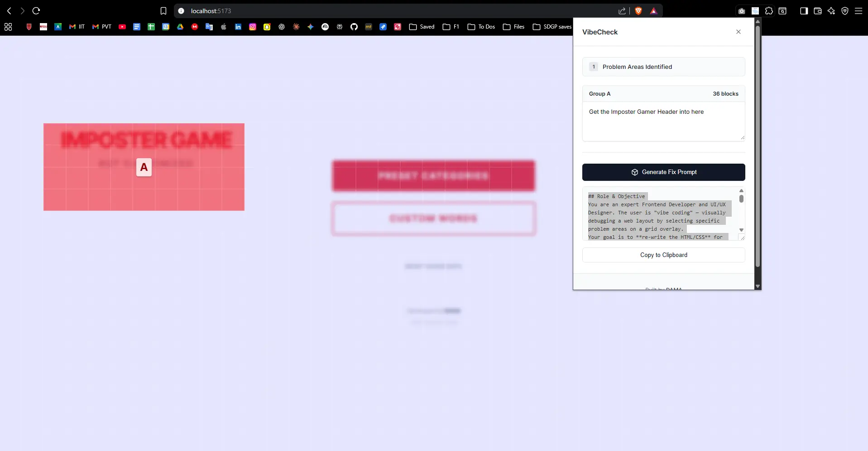Image resolution: width=868 pixels, height=451 pixels.
Task: Click the Generate Fix Prompt button
Action: 663,172
